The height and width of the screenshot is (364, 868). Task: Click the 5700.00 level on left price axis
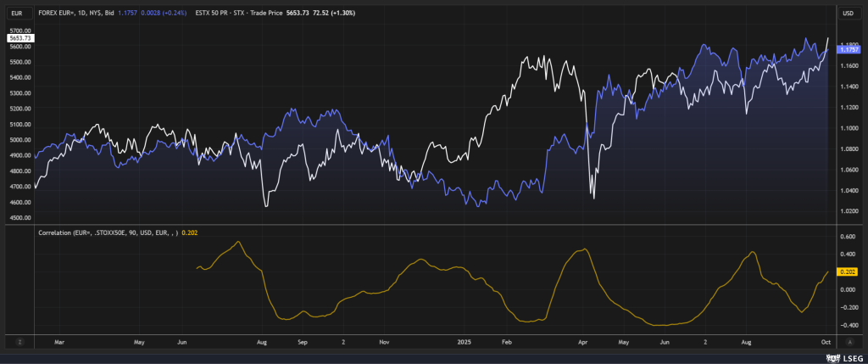[19, 31]
